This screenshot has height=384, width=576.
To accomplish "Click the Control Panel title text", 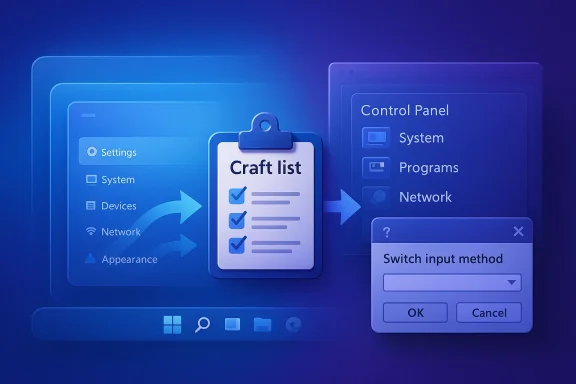I will click(405, 110).
